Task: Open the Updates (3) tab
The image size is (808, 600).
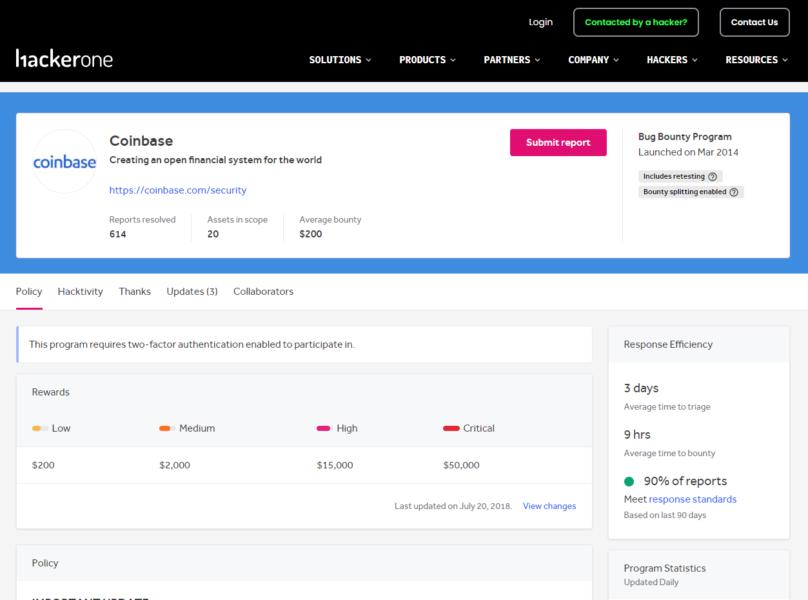Action: point(192,291)
